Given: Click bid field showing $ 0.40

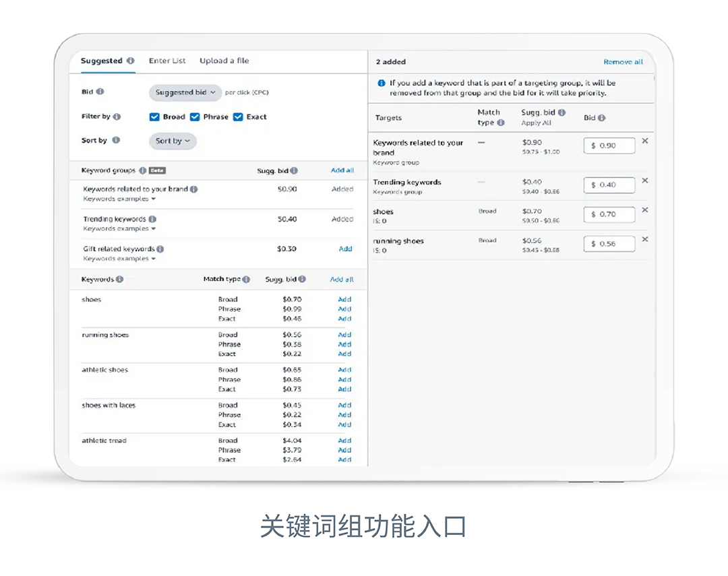Looking at the screenshot, I should coord(609,185).
